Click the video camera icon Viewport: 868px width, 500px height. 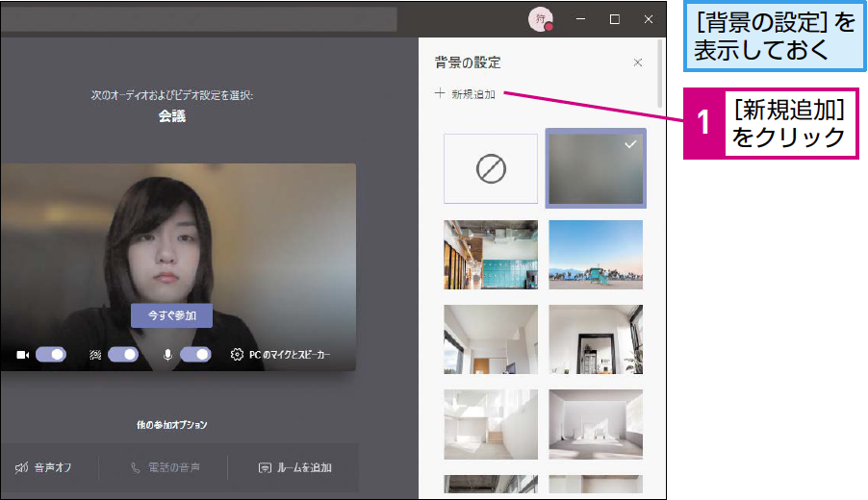point(23,355)
